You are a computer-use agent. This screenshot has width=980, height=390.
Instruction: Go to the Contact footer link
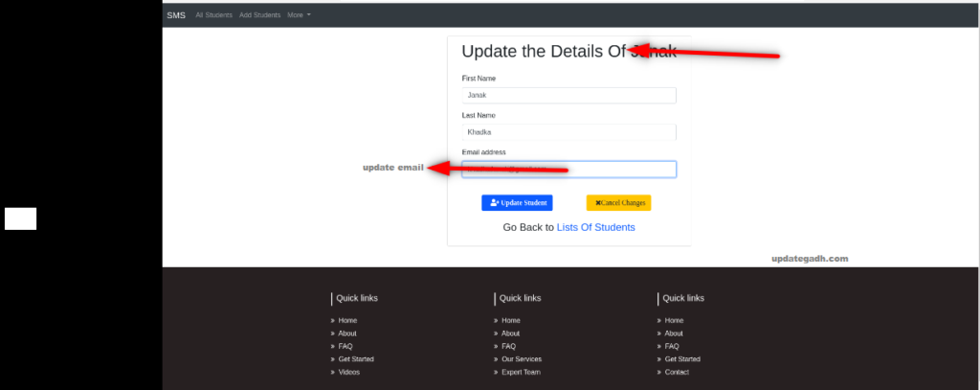click(677, 372)
